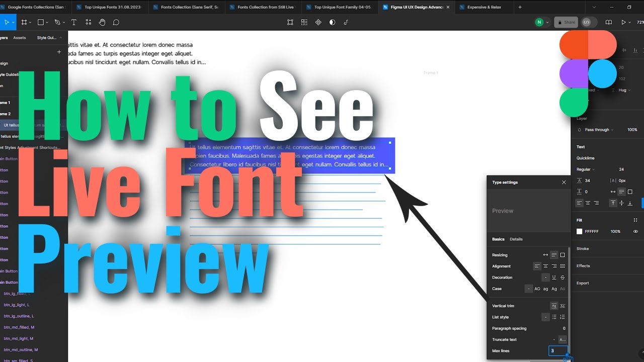Click the Fill visibility eye icon
The image size is (644, 362).
tap(635, 231)
